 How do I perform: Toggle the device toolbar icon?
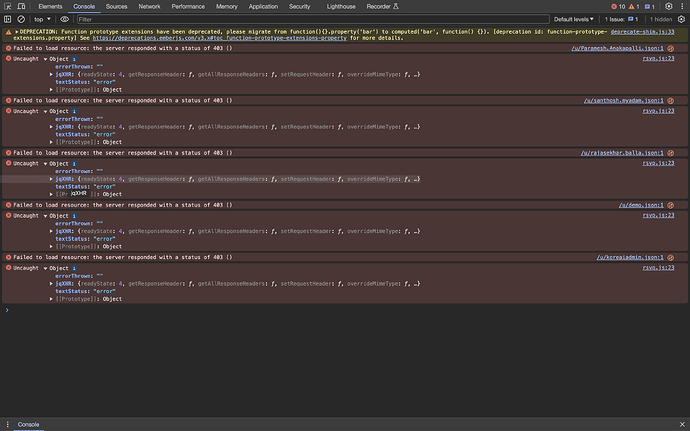(x=21, y=7)
